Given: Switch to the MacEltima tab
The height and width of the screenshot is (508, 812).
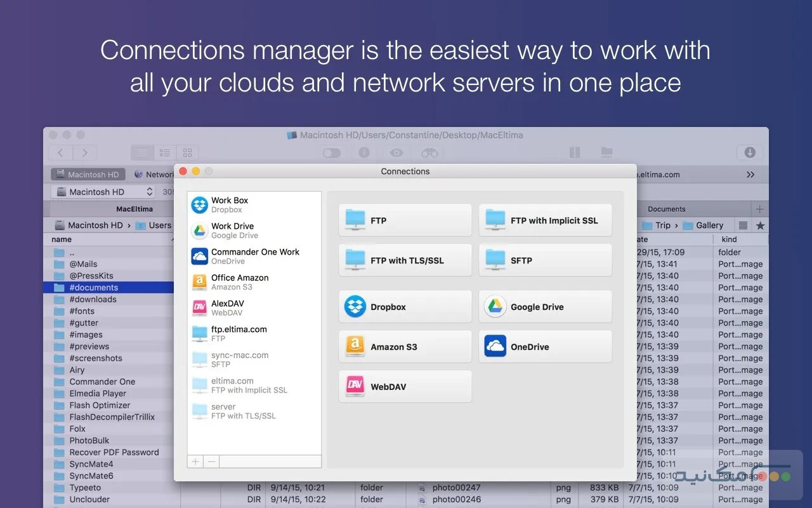Looking at the screenshot, I should click(x=134, y=209).
